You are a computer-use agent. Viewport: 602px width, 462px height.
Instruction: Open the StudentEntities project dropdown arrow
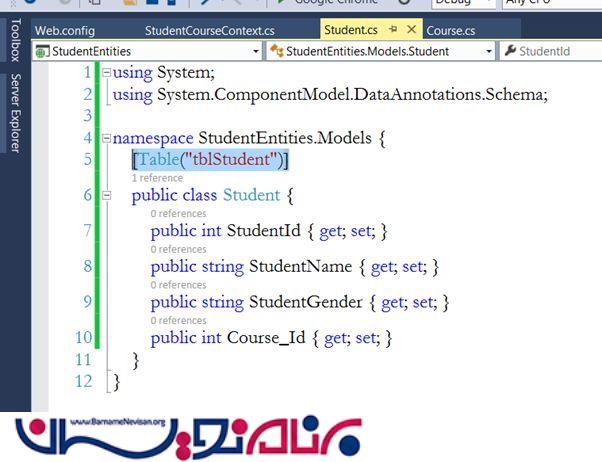coord(256,51)
